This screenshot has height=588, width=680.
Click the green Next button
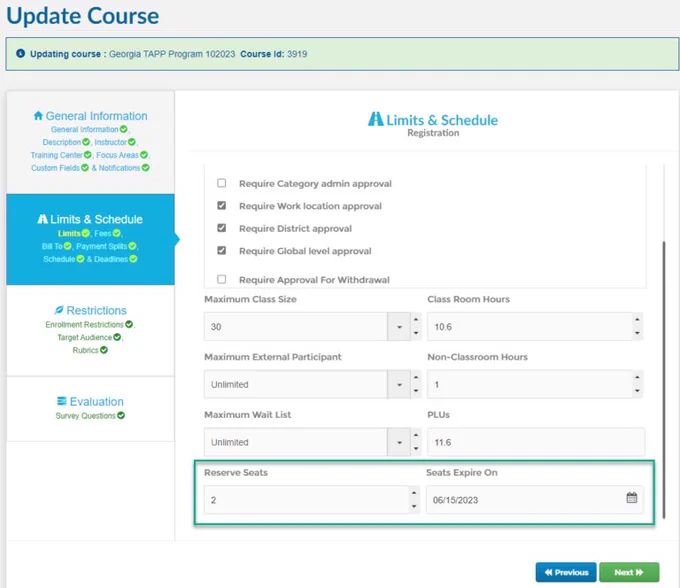629,572
